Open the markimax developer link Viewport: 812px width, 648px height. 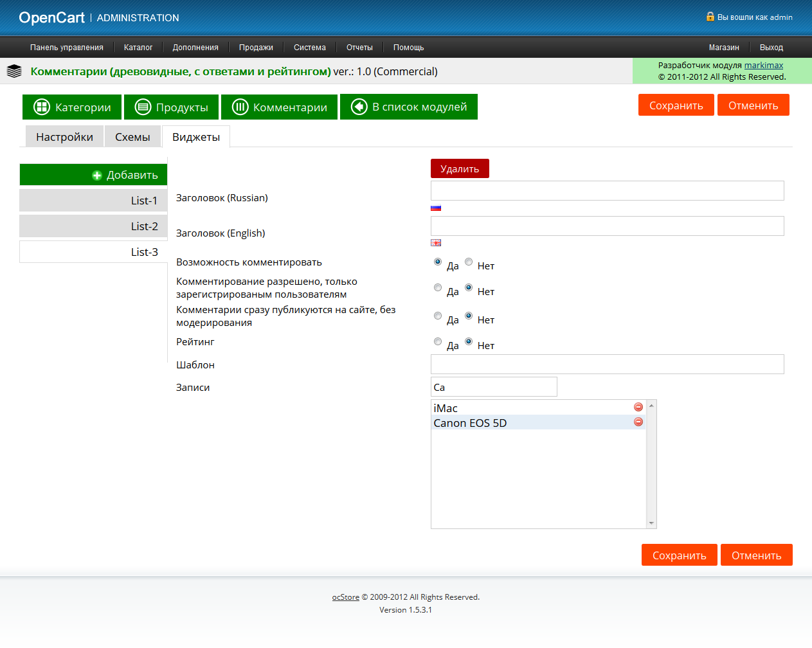coord(764,65)
